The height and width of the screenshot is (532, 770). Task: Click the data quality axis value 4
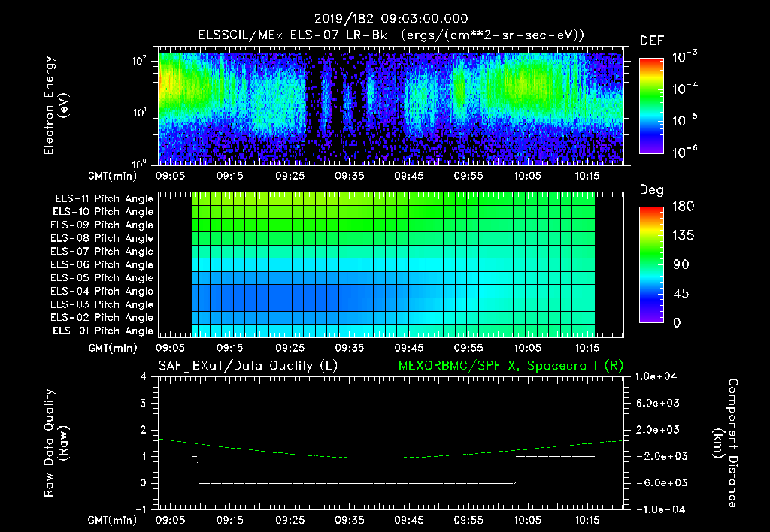click(x=143, y=377)
